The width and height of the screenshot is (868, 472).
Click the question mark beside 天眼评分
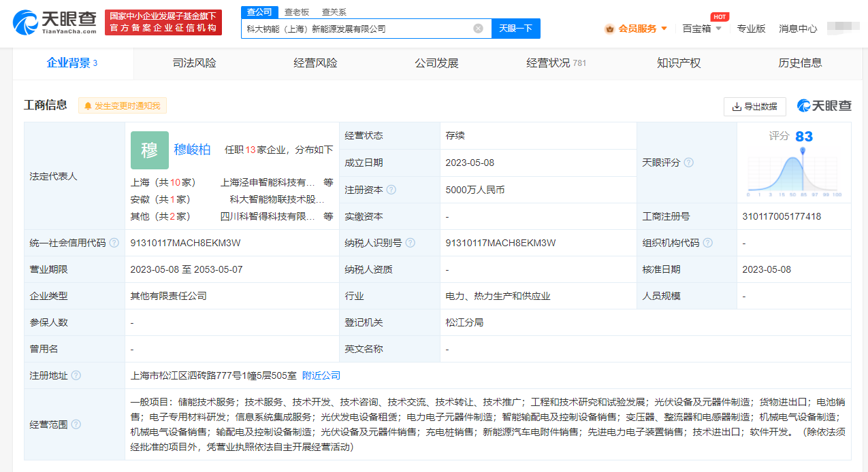pyautogui.click(x=688, y=163)
